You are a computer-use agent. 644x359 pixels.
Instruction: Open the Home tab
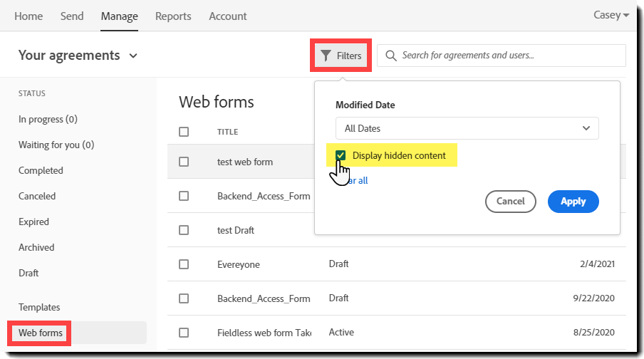pos(28,16)
